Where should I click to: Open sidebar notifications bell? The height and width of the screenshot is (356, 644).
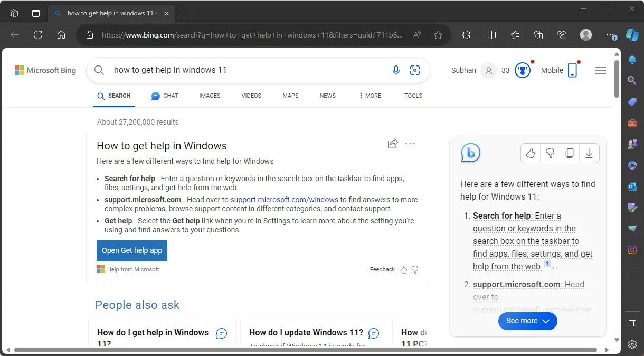632,59
